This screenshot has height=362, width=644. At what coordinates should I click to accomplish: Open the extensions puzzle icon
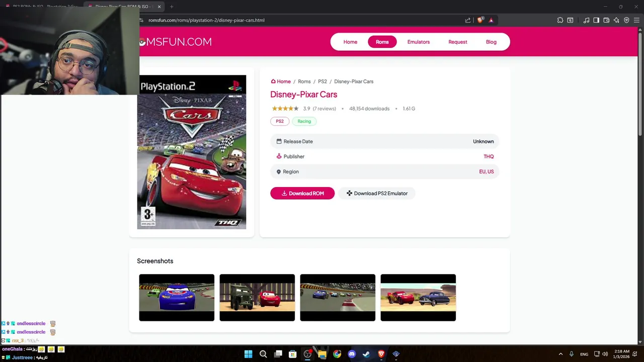(x=560, y=20)
